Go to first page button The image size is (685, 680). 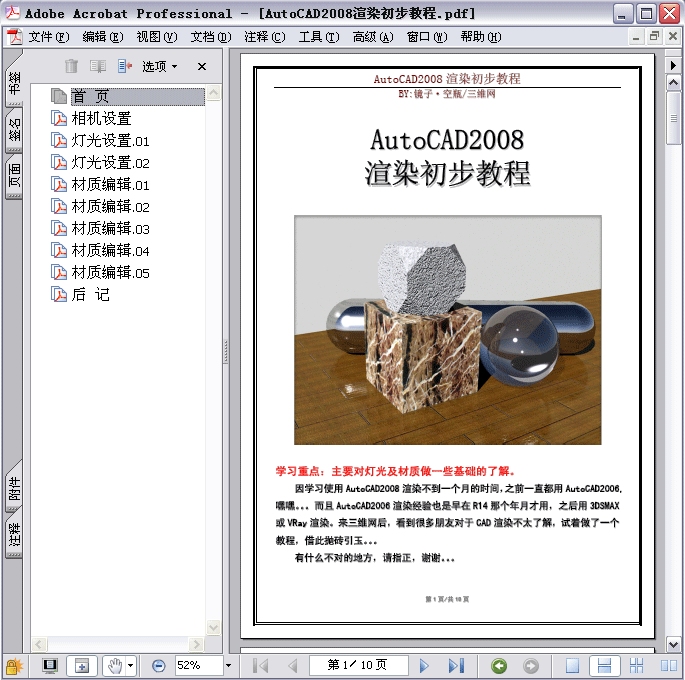(261, 666)
